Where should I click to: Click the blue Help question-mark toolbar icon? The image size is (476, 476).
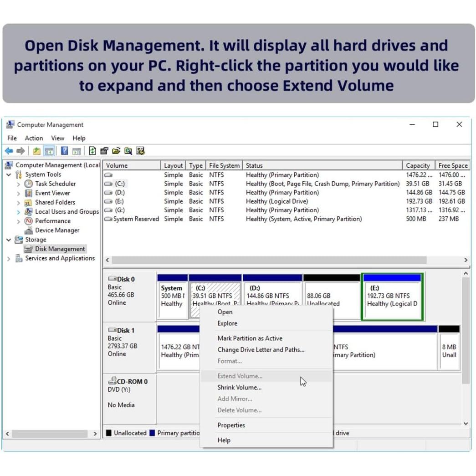(64, 151)
